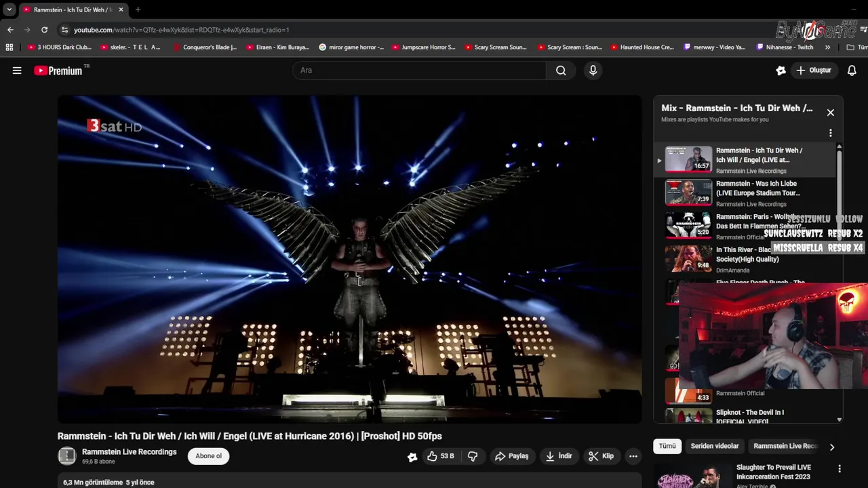Open site information icon in address bar

click(64, 30)
